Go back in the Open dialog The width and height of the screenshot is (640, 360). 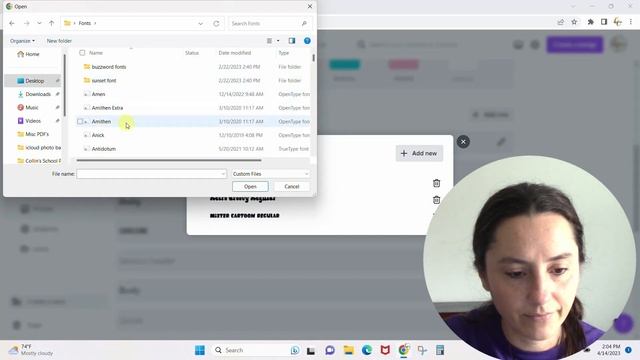coord(12,23)
